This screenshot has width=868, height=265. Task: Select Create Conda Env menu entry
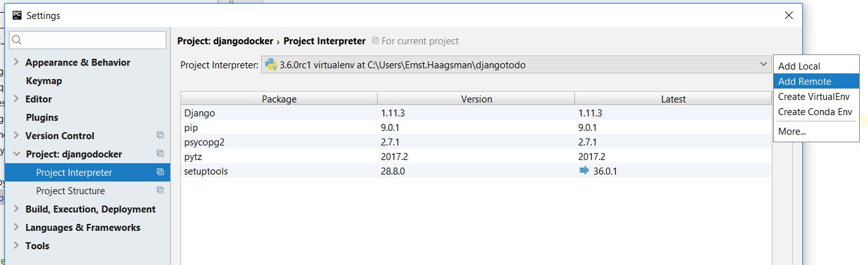816,112
